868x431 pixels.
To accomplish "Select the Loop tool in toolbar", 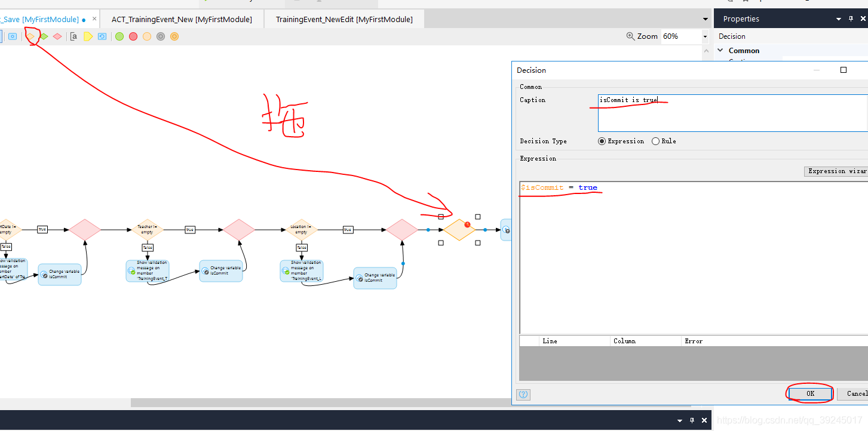I will click(x=102, y=36).
